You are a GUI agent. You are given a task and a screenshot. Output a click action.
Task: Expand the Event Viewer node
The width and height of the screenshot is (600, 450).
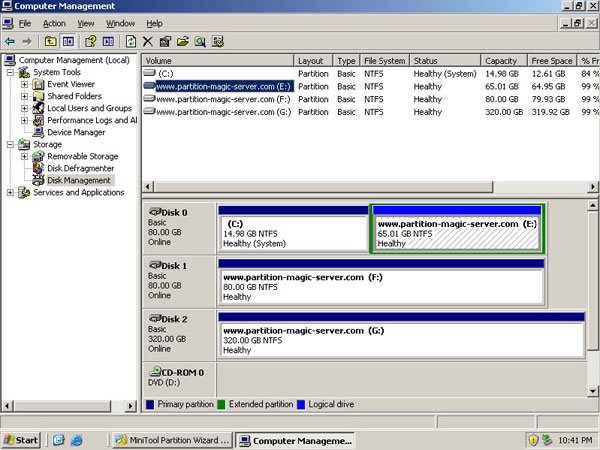[25, 84]
